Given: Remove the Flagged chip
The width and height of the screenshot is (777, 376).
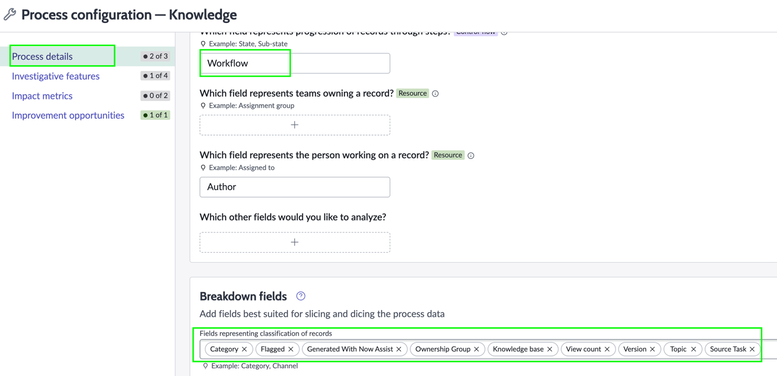Looking at the screenshot, I should point(291,349).
